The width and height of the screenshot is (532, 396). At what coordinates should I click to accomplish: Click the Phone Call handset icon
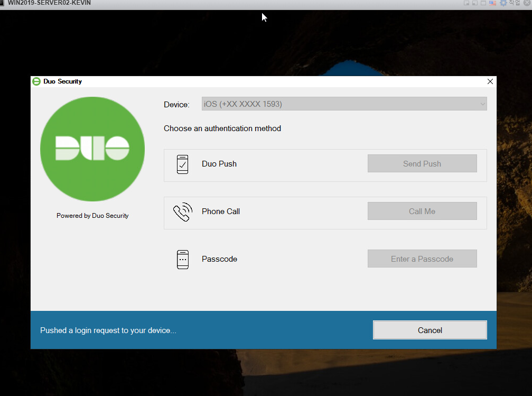[x=183, y=212]
